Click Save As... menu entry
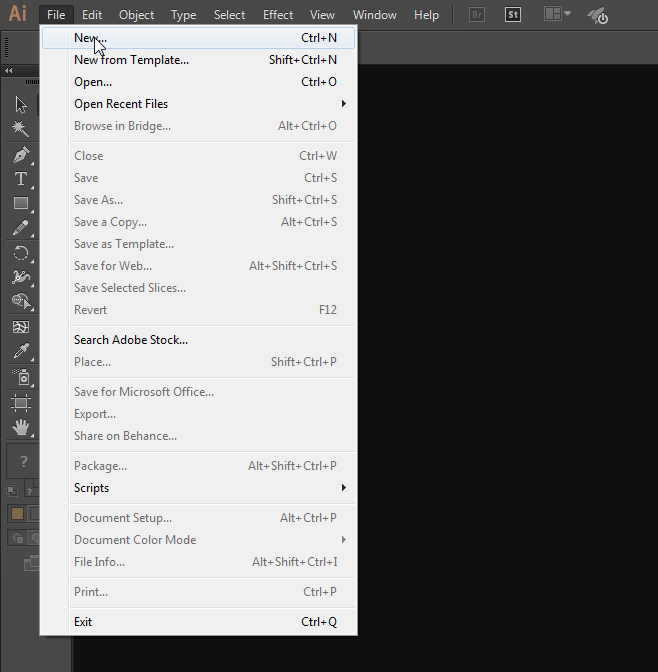This screenshot has width=658, height=672. pos(198,200)
